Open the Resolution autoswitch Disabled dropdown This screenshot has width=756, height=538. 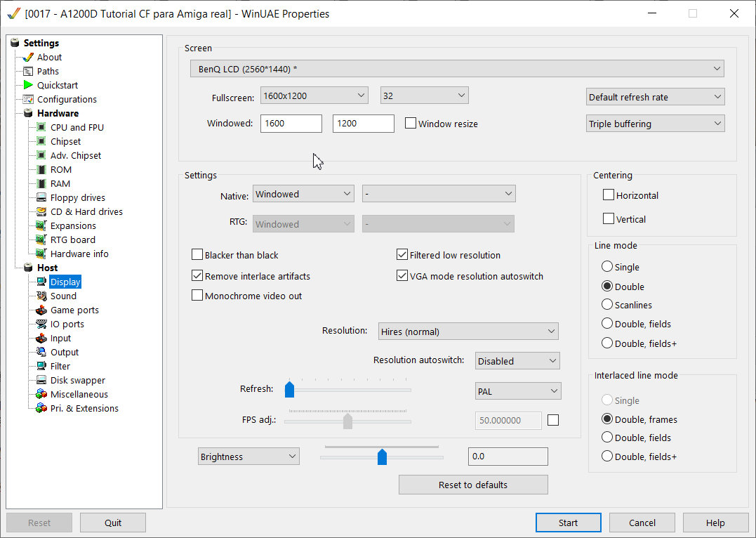517,361
